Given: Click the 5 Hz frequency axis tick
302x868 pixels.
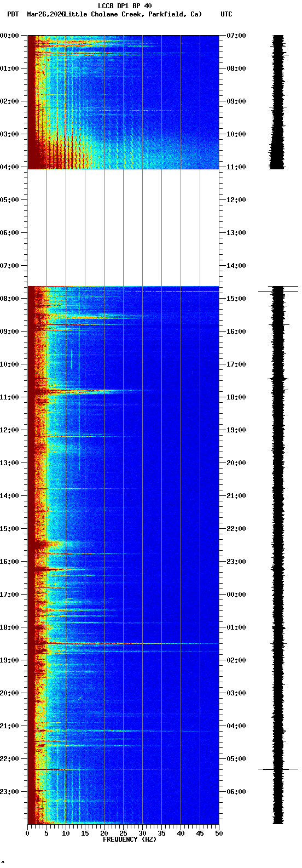Looking at the screenshot, I should (47, 833).
